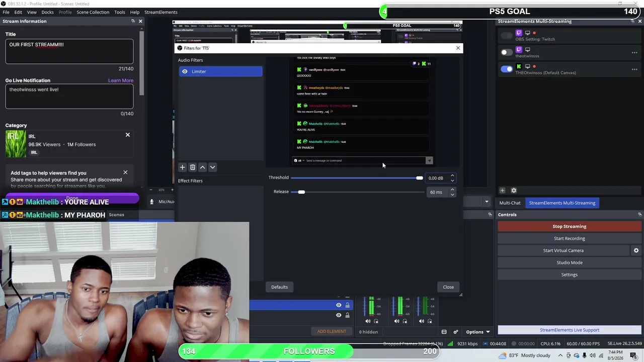Image resolution: width=644 pixels, height=362 pixels.
Task: Toggle visibility of the highlighted source row
Action: [x=339, y=305]
